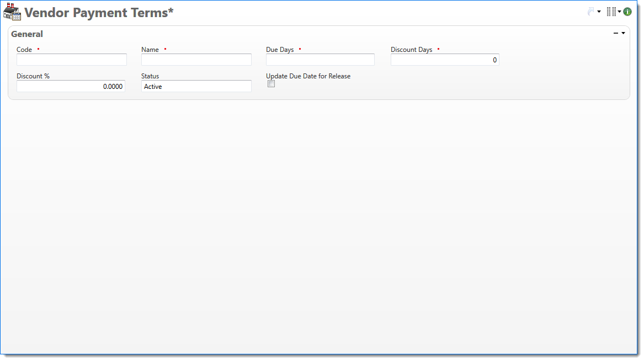The height and width of the screenshot is (361, 644).
Task: Click the General section heading
Action: tap(27, 34)
